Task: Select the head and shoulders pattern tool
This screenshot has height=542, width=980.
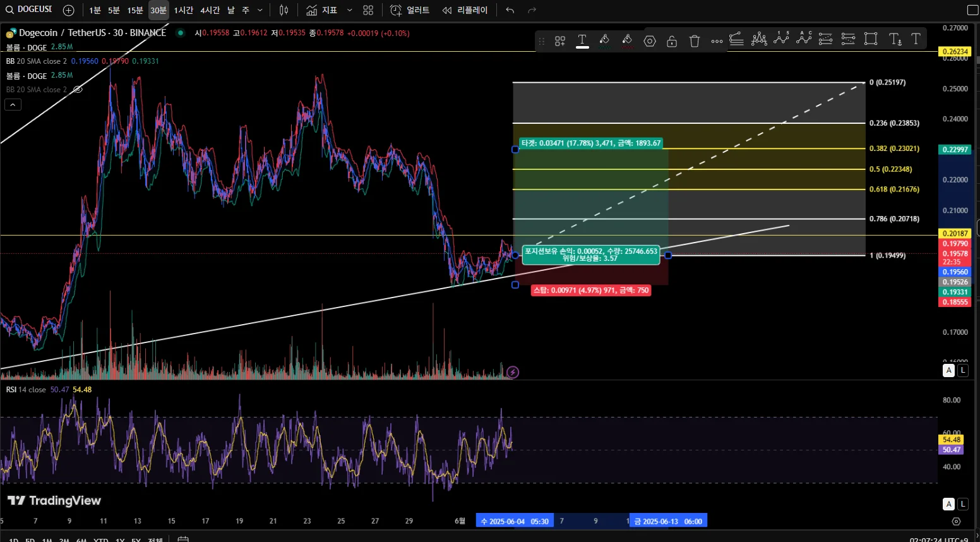Action: click(x=759, y=39)
